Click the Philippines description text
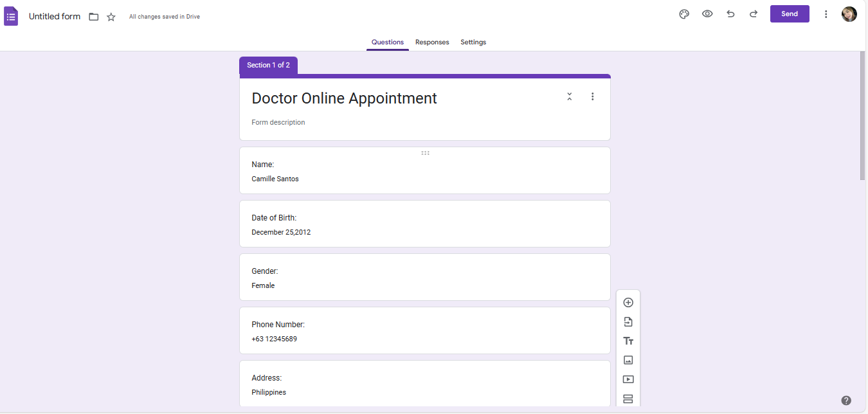Image resolution: width=868 pixels, height=414 pixels. pos(269,392)
